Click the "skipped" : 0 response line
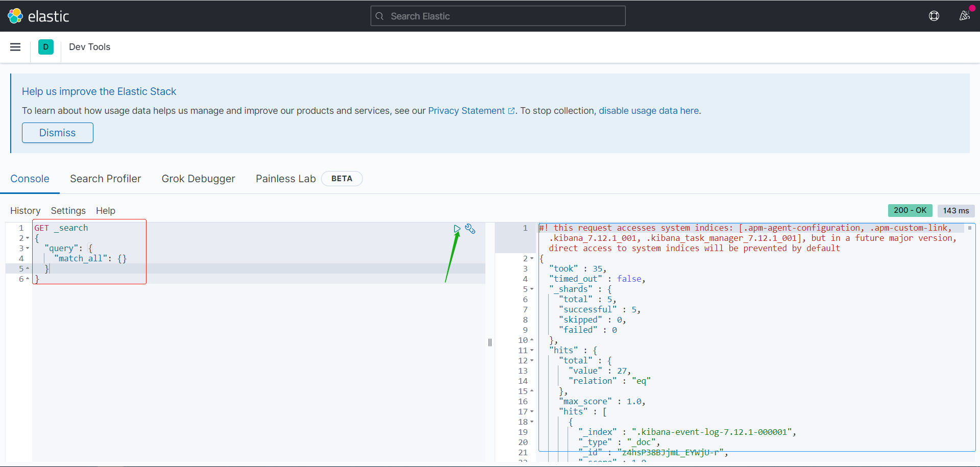The height and width of the screenshot is (467, 980). 593,320
